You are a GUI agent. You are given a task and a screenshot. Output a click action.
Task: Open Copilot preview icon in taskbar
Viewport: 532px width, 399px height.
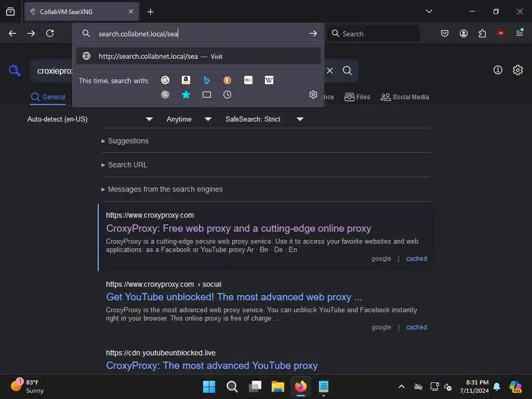(x=515, y=387)
